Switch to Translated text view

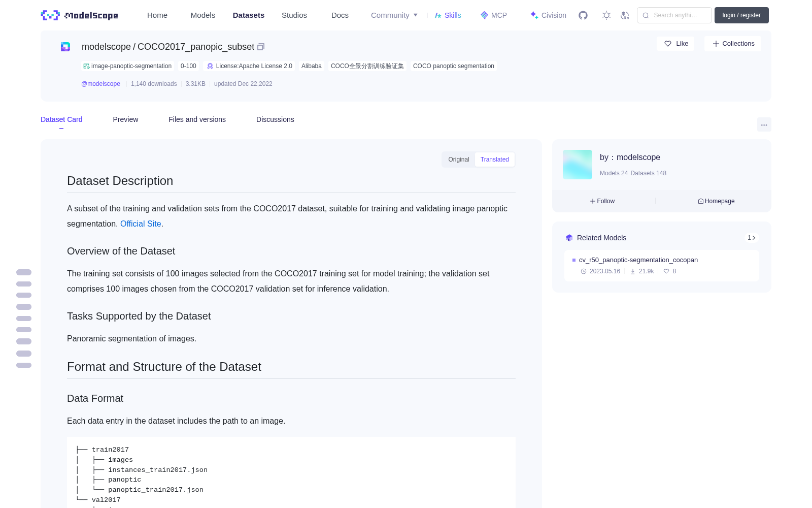click(495, 160)
